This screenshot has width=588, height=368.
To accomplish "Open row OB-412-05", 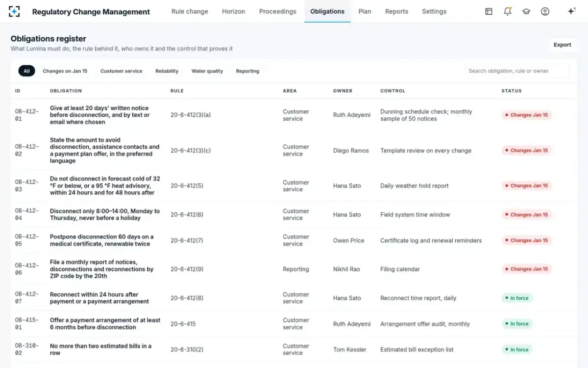I will click(x=294, y=240).
